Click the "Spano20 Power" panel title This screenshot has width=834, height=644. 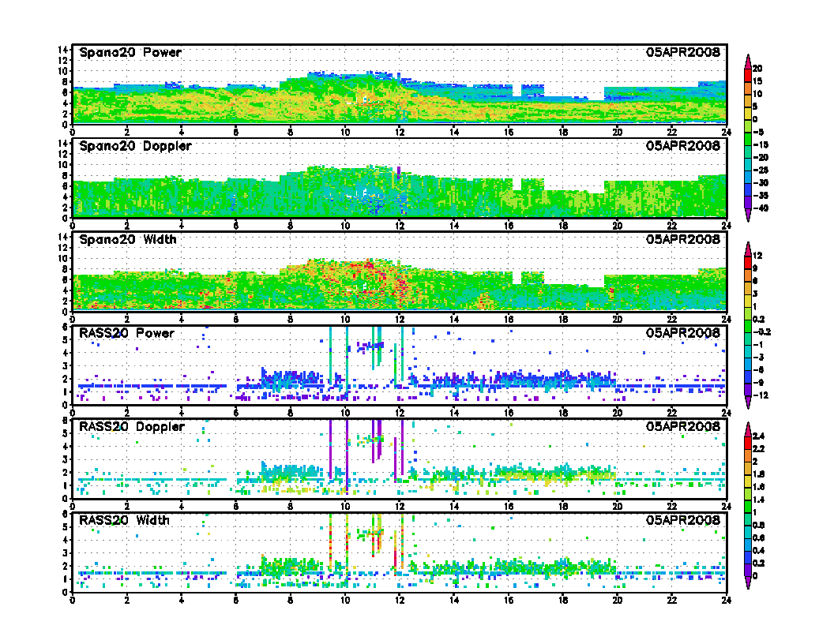(x=130, y=52)
